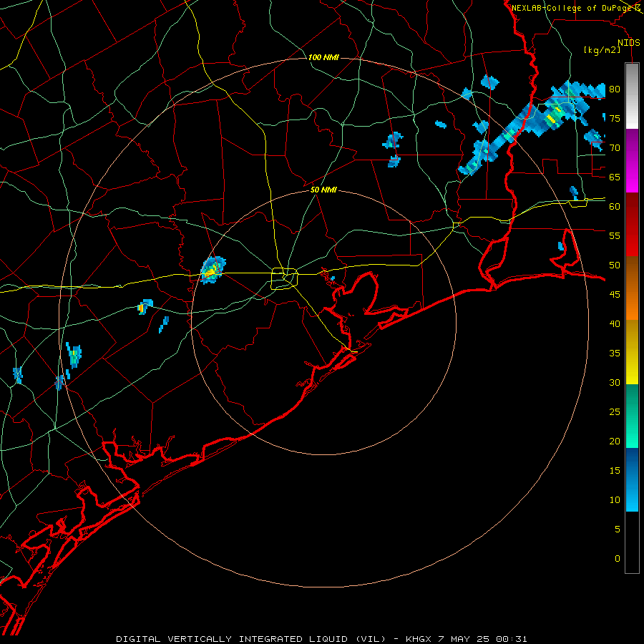Click the yellow-core storm cell west of Houston

(x=213, y=270)
